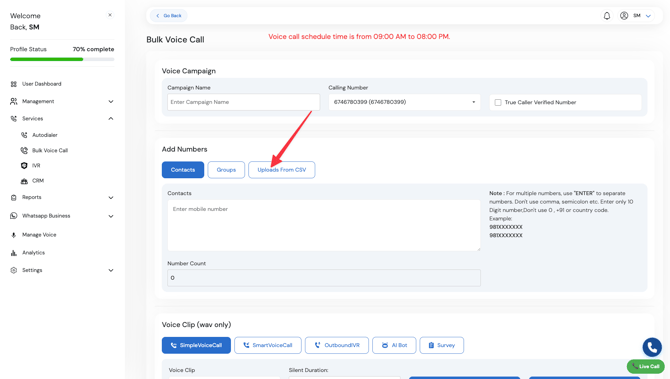The image size is (670, 379).
Task: Go back using the Go Back button
Action: (x=169, y=16)
